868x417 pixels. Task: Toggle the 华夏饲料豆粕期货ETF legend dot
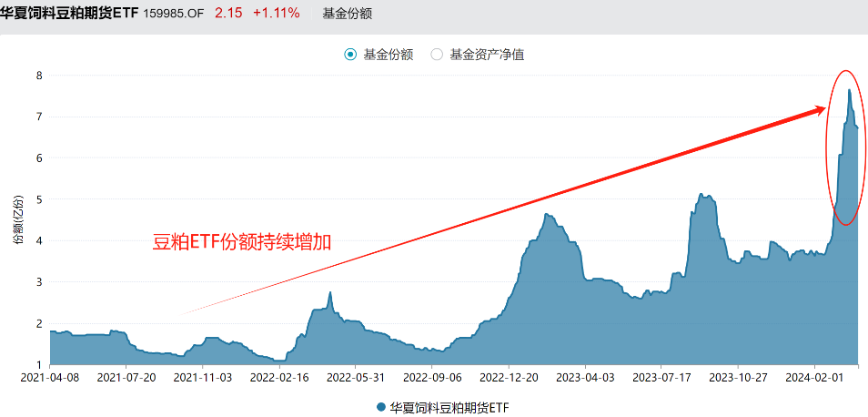tap(380, 407)
